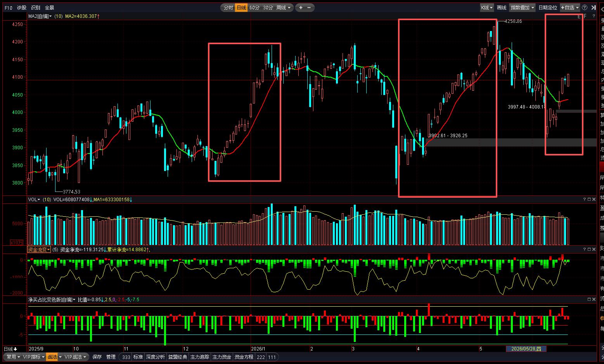Switch to 全景 view

point(50,8)
